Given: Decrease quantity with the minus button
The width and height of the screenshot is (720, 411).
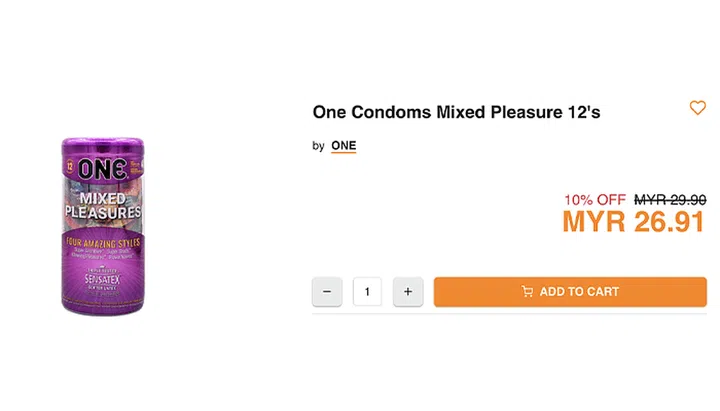Looking at the screenshot, I should tap(327, 292).
